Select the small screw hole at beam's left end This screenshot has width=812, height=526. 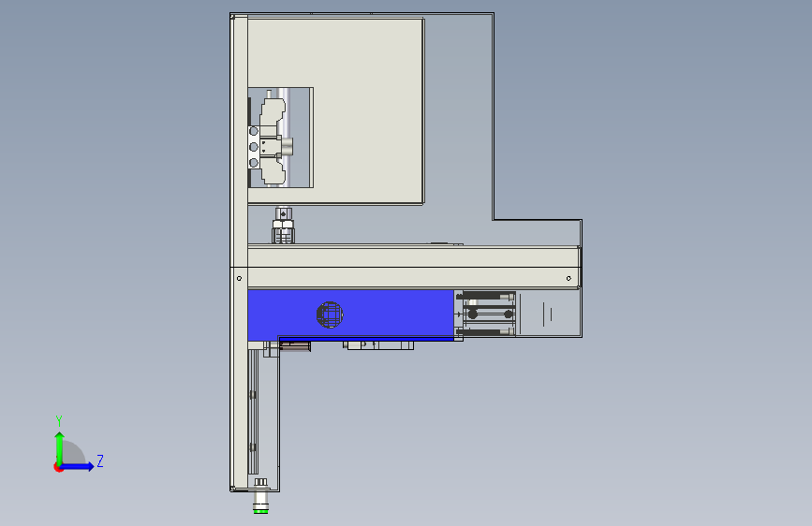239,279
